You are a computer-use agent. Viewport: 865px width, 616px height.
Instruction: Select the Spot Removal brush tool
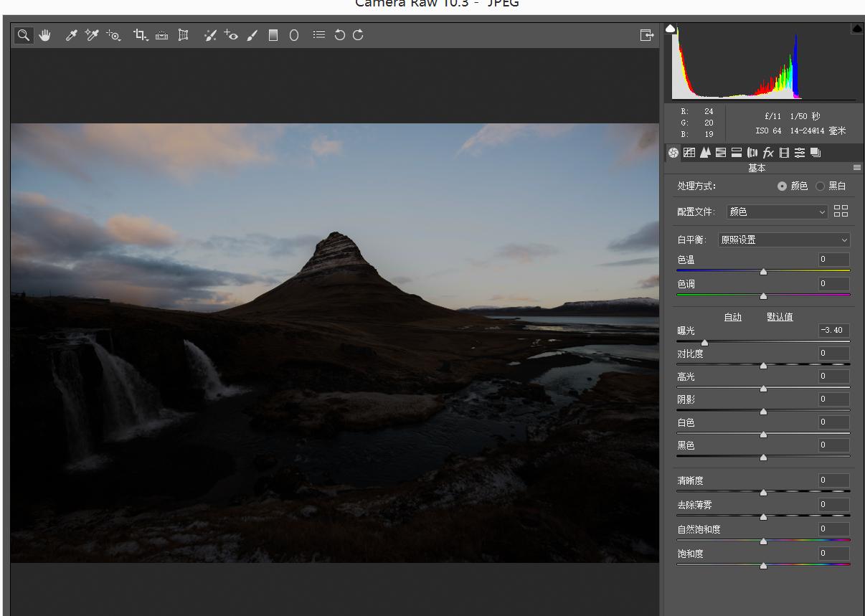click(x=209, y=35)
